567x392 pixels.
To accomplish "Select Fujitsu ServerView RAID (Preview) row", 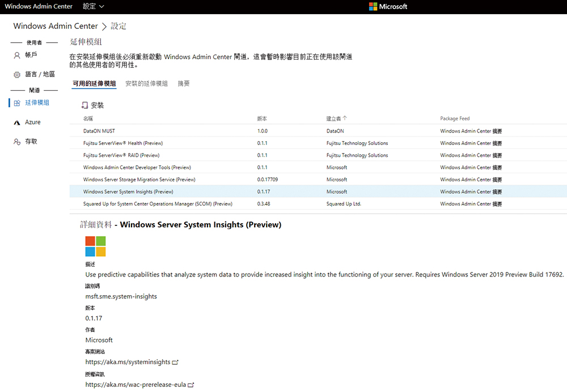I will click(x=318, y=155).
